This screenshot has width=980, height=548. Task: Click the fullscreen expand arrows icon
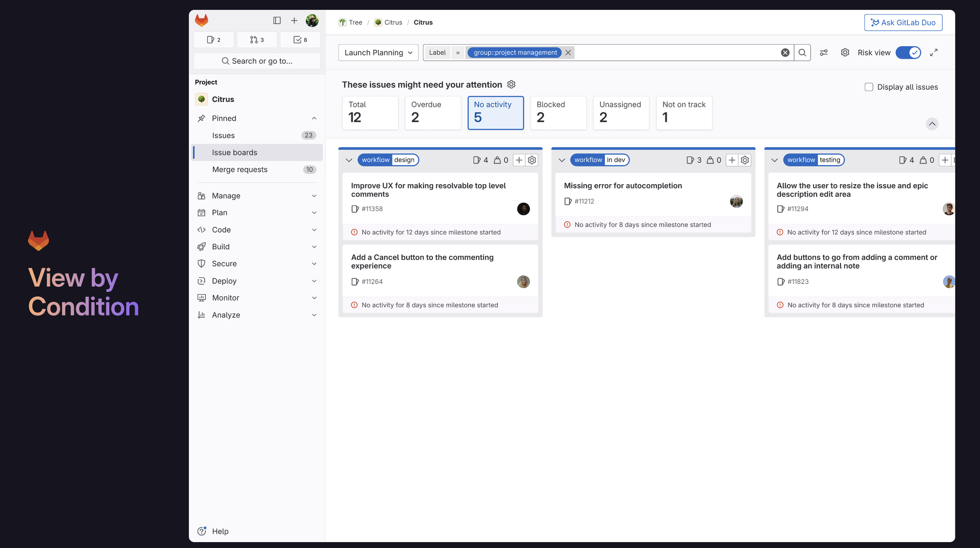pyautogui.click(x=934, y=53)
